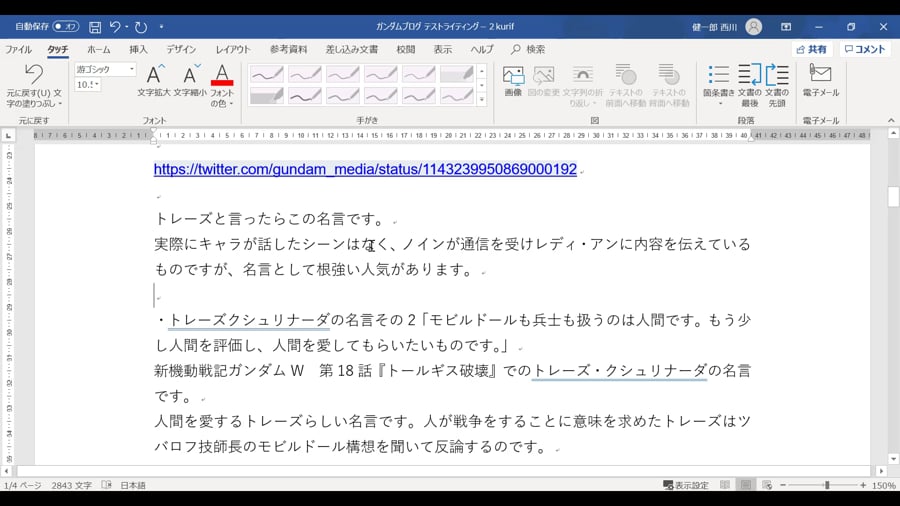Toggle the 自動保存 AutoSave switch
Image resolution: width=900 pixels, height=506 pixels.
[65, 26]
